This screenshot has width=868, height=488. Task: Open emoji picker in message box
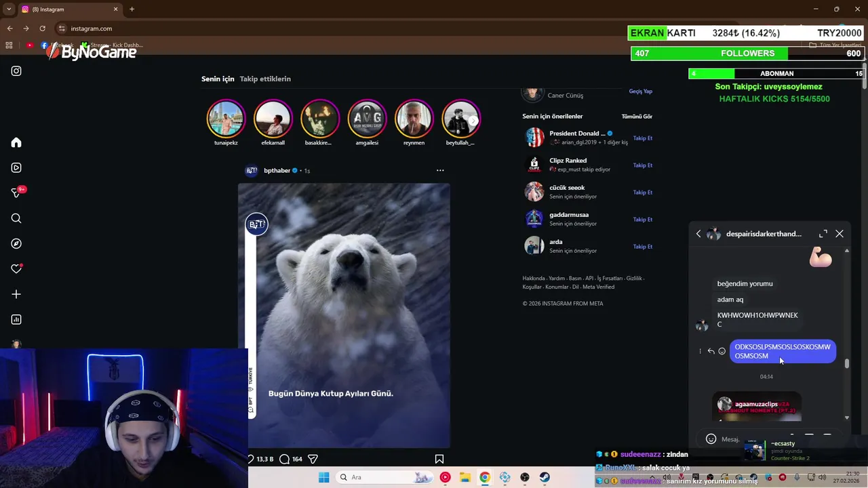(x=711, y=439)
